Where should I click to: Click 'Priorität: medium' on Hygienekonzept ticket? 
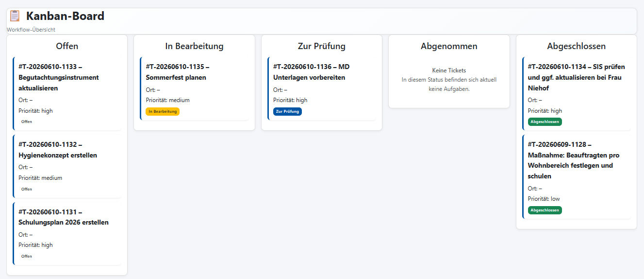(40, 178)
